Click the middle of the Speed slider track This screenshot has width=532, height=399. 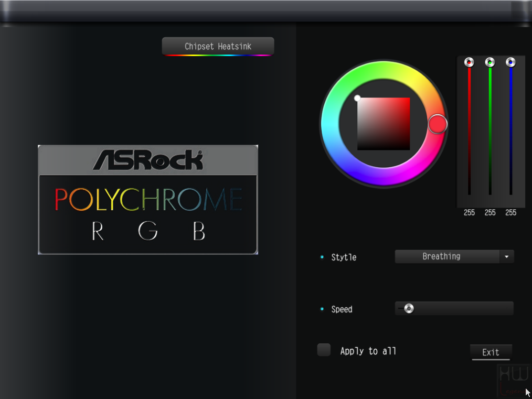pyautogui.click(x=454, y=308)
